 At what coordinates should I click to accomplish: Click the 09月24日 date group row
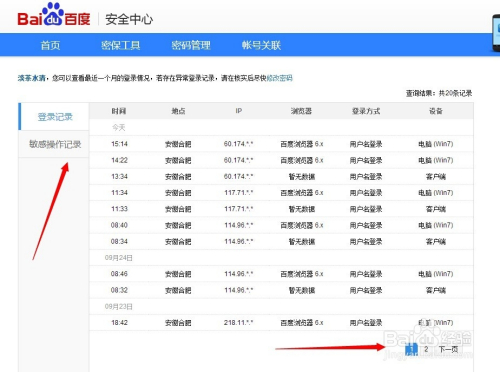(x=281, y=258)
